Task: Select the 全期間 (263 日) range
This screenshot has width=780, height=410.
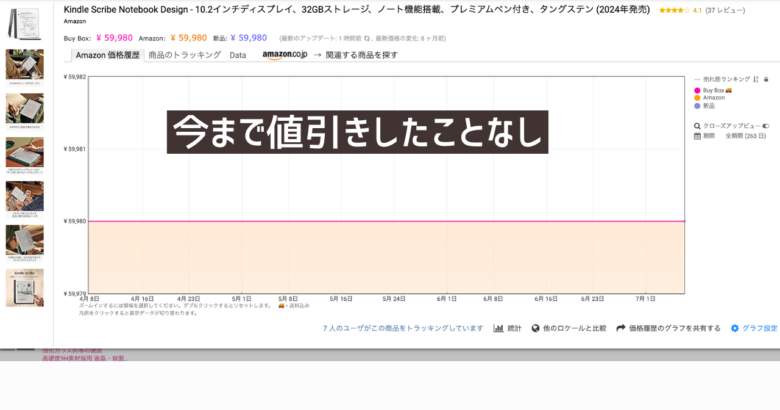Action: pyautogui.click(x=745, y=136)
